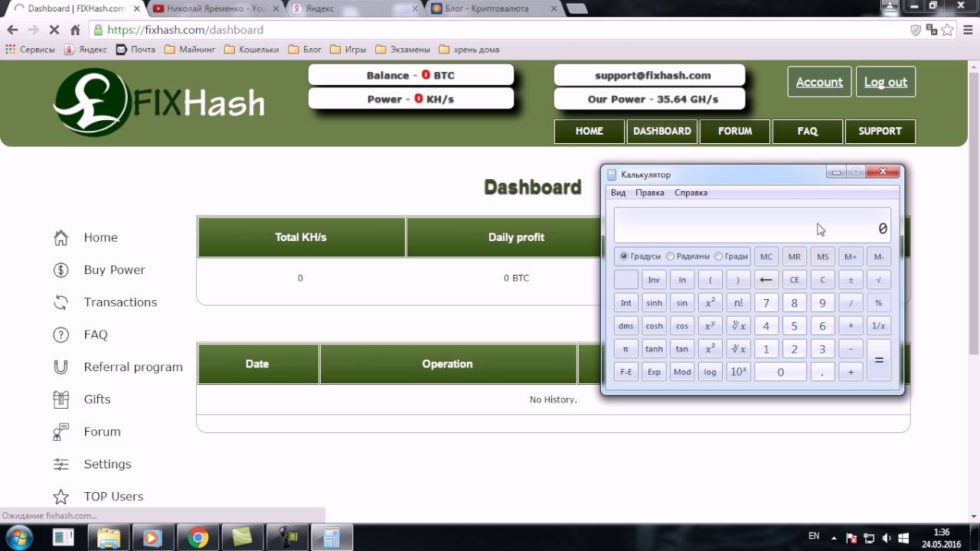The image size is (980, 551).
Task: Click calculator pi button
Action: point(626,349)
